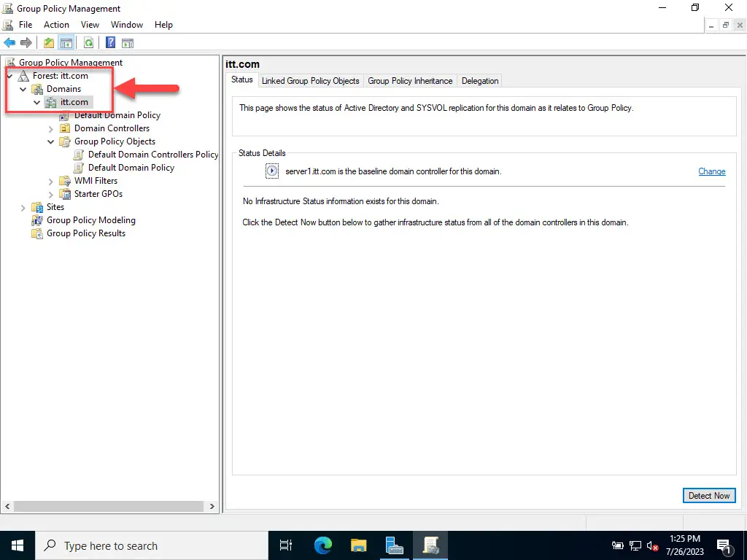
Task: Collapse the Group Policy Objects node
Action: [x=50, y=141]
